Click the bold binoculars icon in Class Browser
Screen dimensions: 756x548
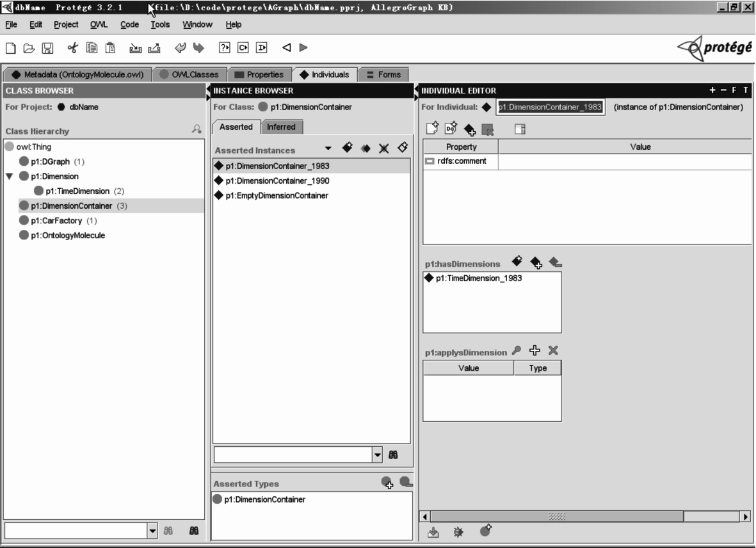point(194,531)
